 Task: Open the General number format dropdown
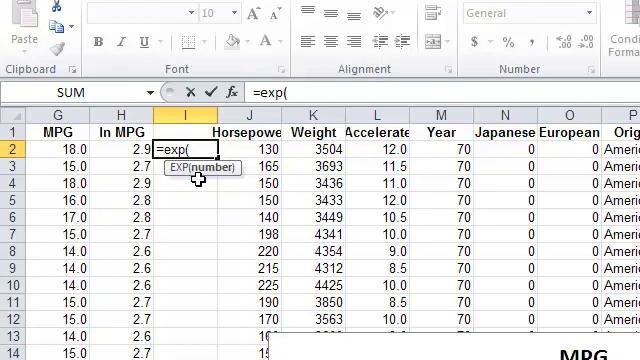click(589, 13)
